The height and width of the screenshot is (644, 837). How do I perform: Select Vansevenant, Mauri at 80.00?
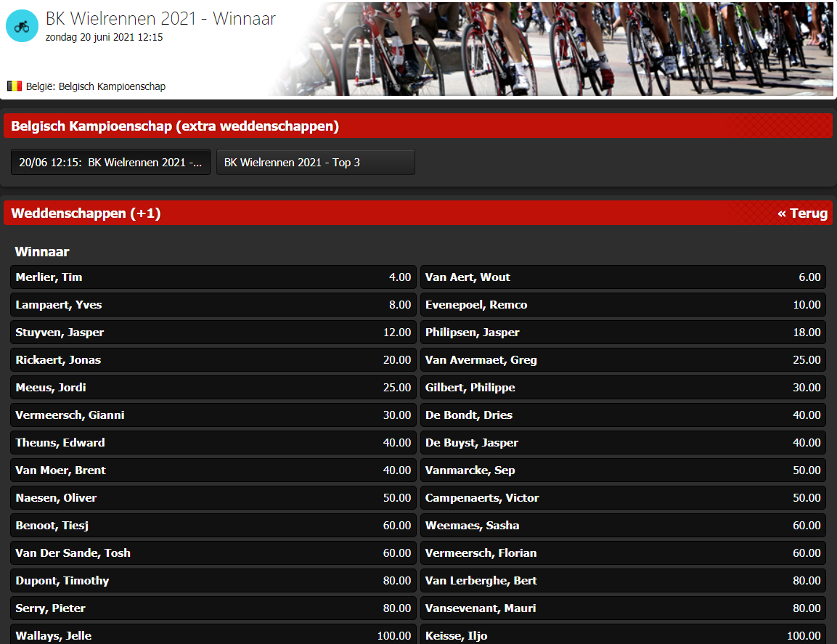(623, 608)
